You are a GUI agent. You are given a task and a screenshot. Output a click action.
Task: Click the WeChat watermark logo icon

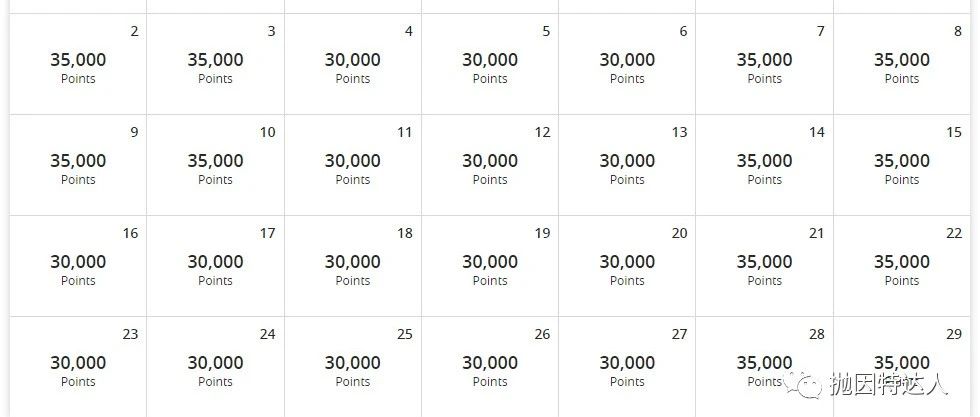[x=811, y=385]
